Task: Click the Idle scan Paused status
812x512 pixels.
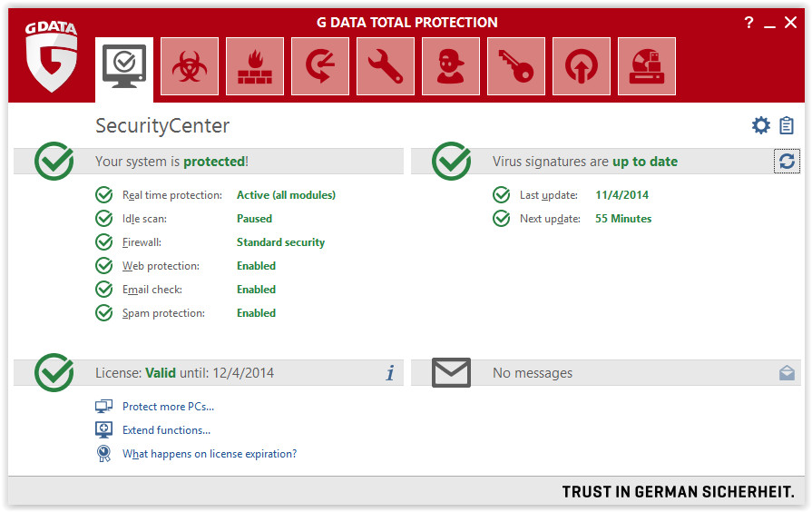Action: [254, 219]
